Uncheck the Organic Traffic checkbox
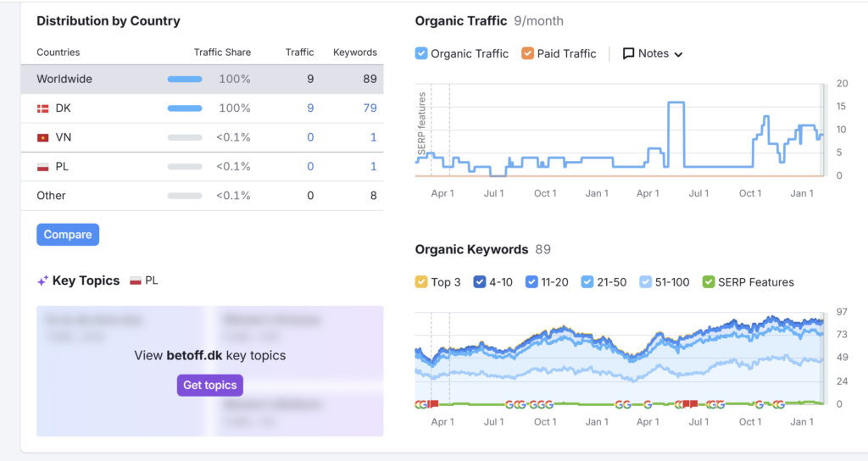The height and width of the screenshot is (461, 868). [421, 53]
